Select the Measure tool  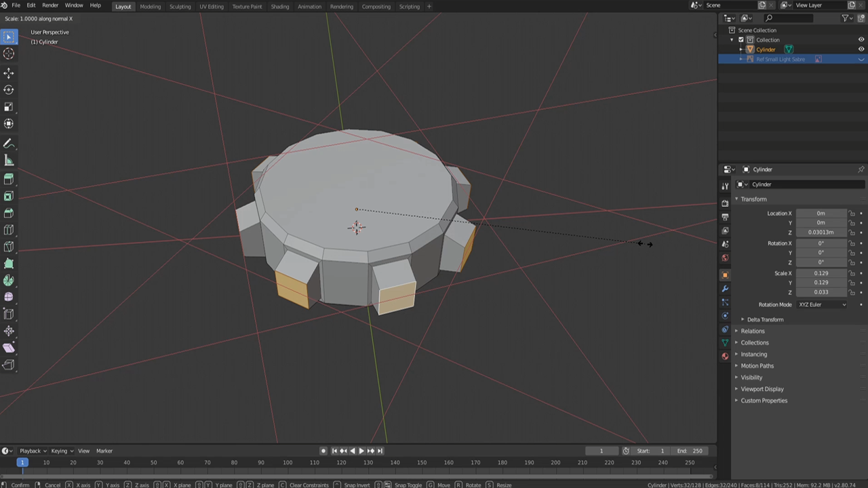[9, 161]
